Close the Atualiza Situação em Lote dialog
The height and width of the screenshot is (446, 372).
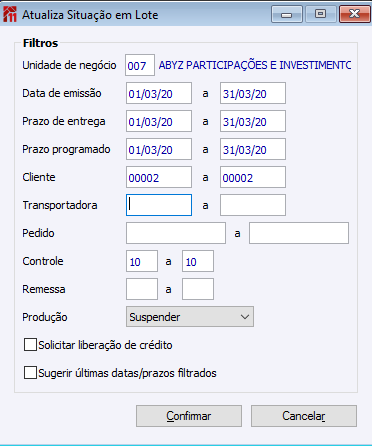[354, 14]
